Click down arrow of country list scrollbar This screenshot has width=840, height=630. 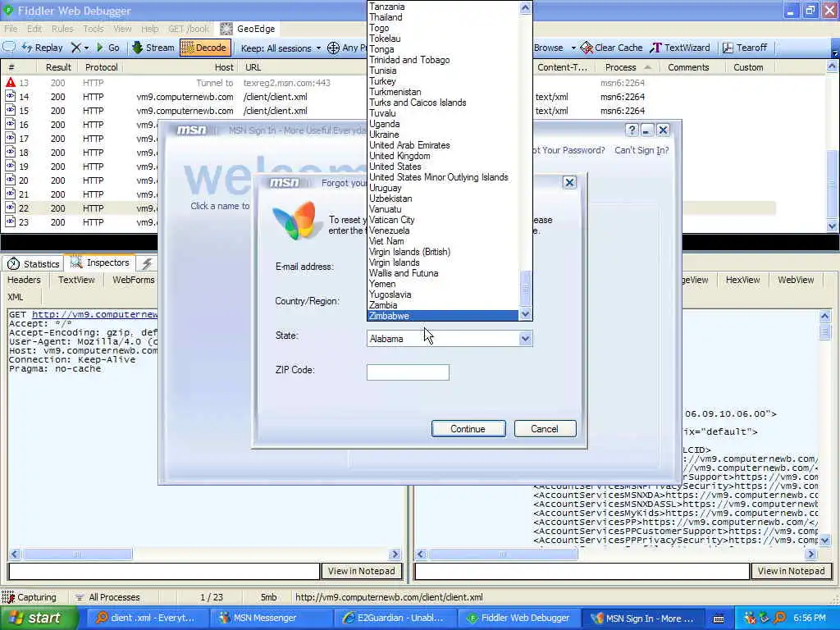526,314
